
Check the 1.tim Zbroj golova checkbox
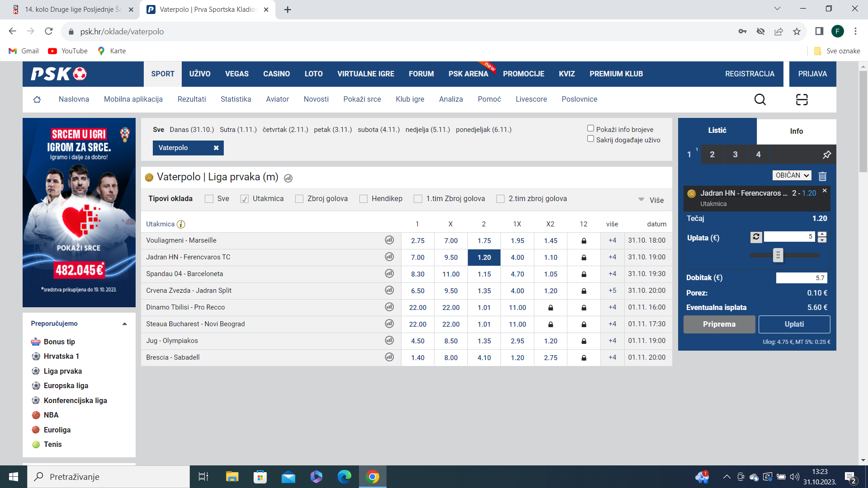(418, 199)
